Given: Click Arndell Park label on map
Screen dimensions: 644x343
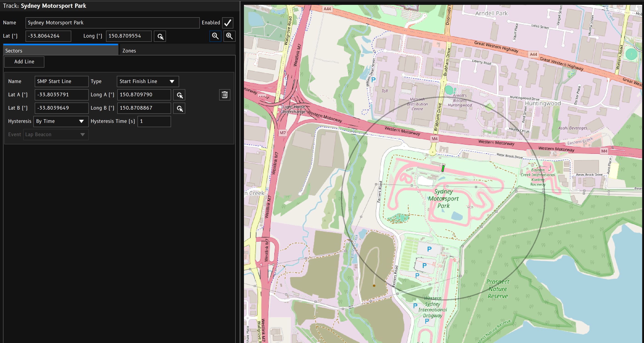Looking at the screenshot, I should [x=491, y=14].
